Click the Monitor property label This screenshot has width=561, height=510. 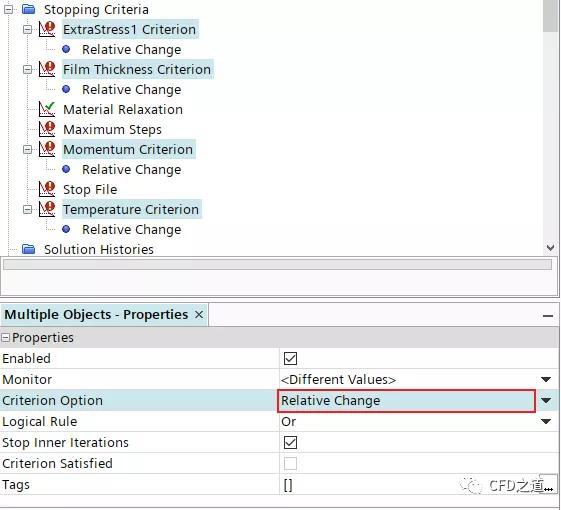[x=27, y=379]
